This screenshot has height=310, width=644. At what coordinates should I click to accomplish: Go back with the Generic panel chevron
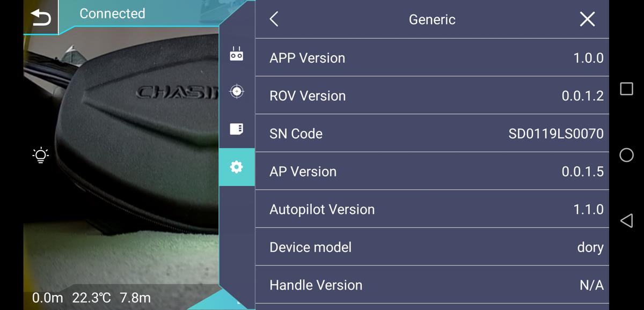(274, 19)
